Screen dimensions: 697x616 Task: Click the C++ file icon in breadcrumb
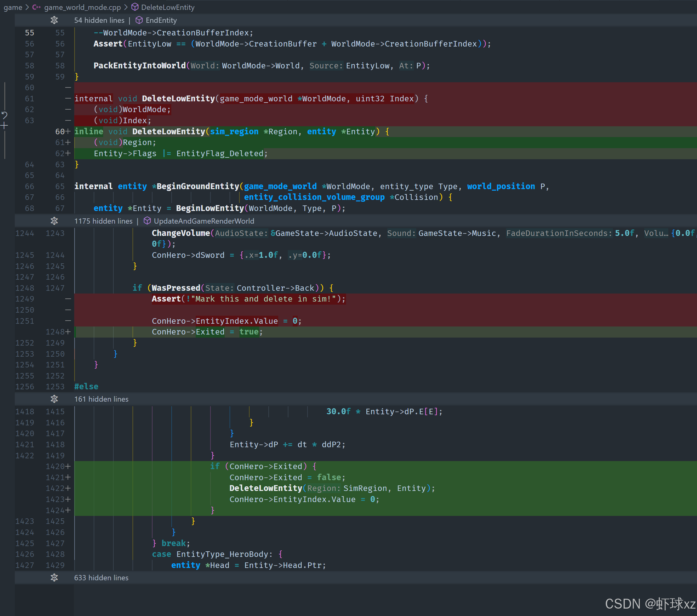point(36,7)
